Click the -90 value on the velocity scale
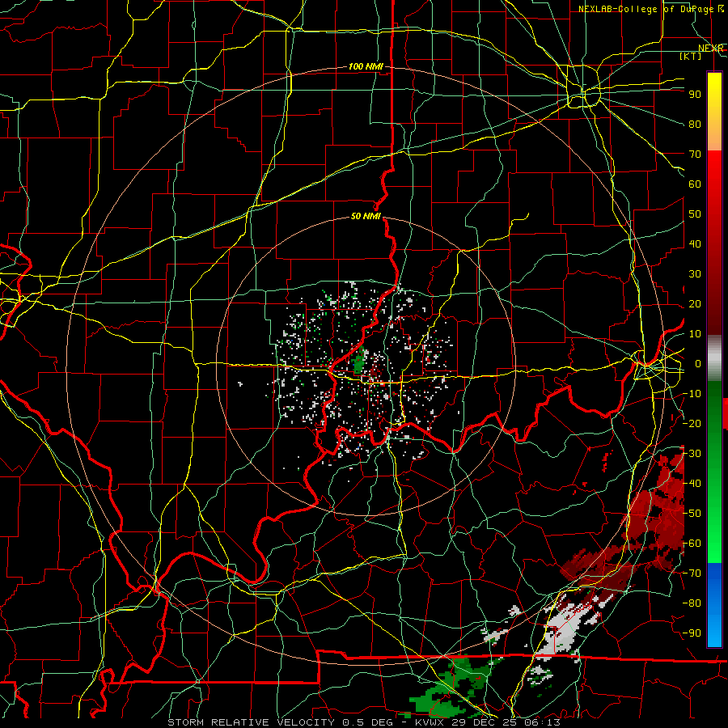Screen dimensions: 728x728 click(692, 633)
